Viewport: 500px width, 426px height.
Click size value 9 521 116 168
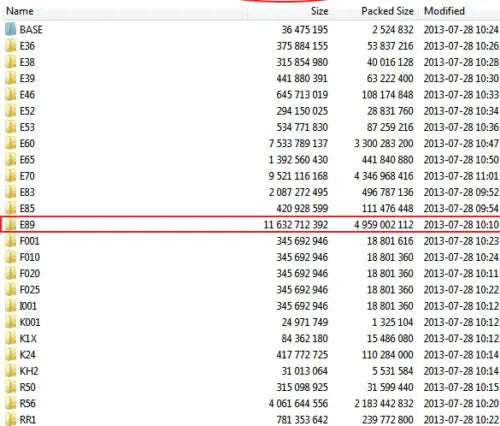298,176
